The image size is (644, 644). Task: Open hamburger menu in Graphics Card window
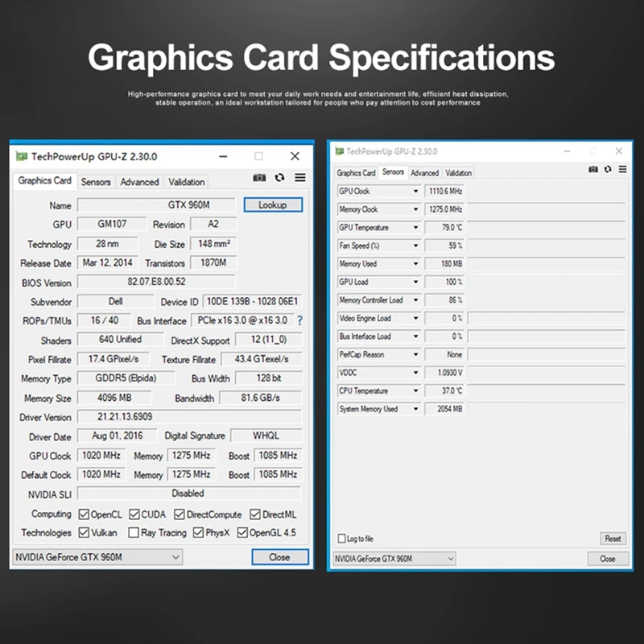pos(300,177)
